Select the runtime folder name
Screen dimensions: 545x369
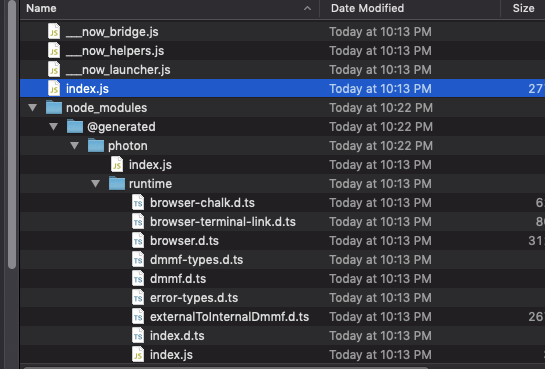click(150, 183)
